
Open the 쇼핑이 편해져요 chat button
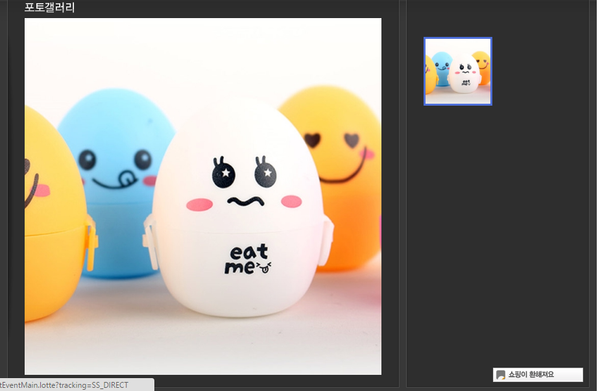coord(538,375)
